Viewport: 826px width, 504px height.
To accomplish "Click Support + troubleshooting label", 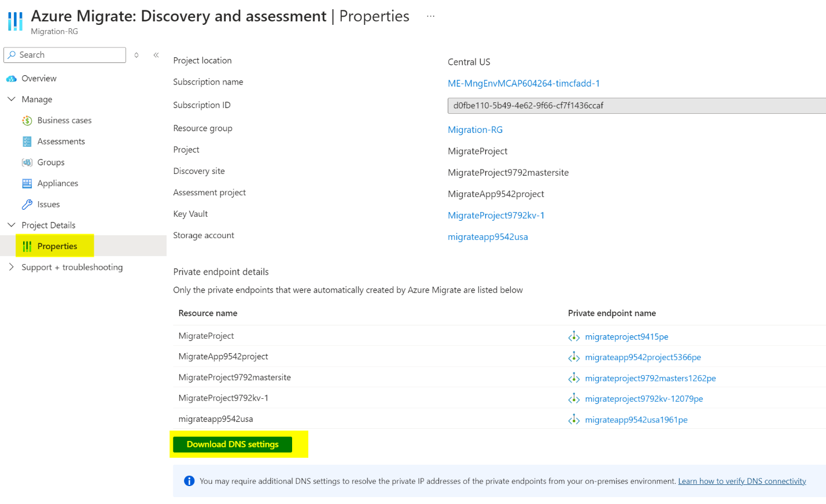I will tap(72, 267).
